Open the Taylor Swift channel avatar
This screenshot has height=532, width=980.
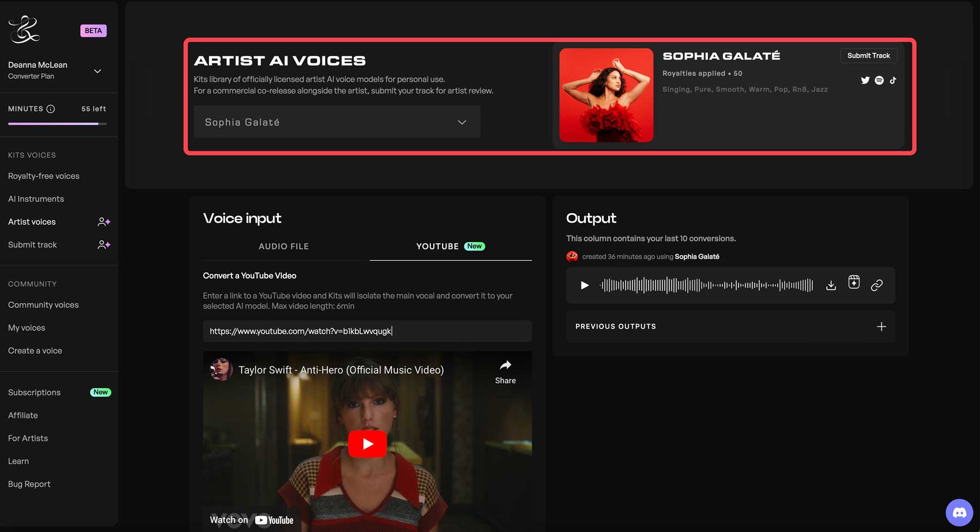point(222,369)
